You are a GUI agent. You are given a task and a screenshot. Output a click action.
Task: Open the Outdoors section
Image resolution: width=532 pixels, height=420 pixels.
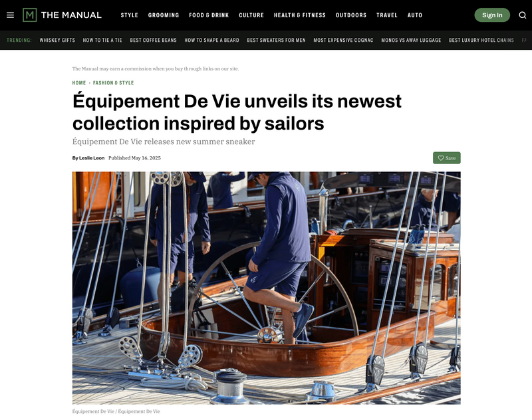coord(351,15)
